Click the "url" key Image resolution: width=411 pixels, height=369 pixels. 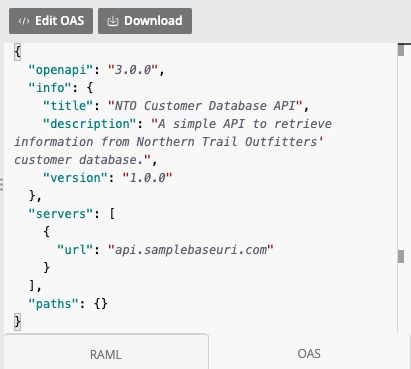coord(75,250)
